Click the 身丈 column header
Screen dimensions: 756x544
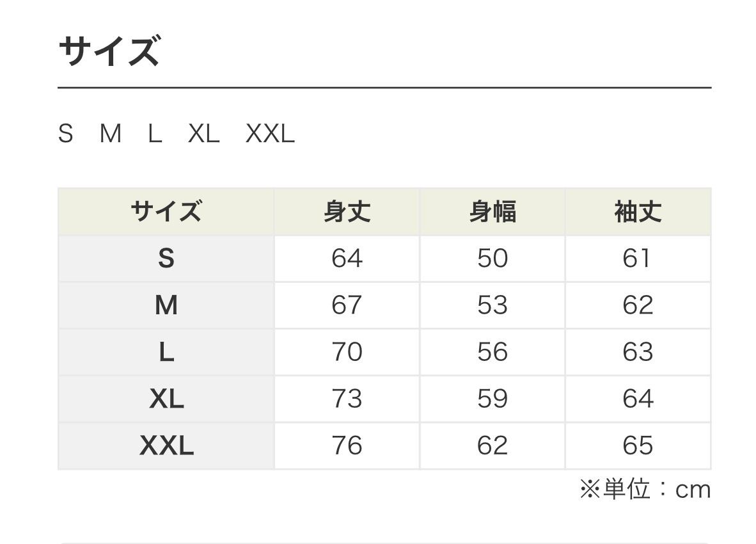point(347,212)
